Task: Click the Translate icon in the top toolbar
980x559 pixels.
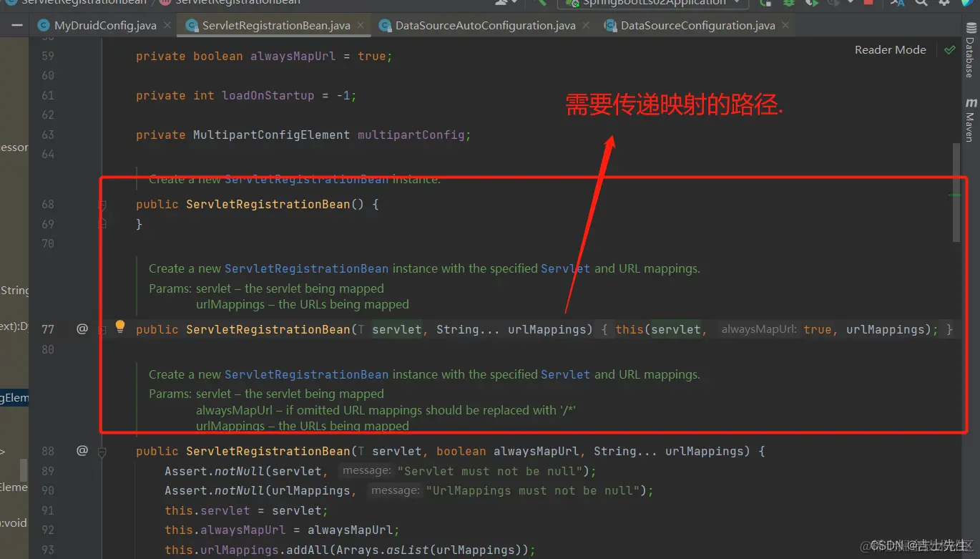Action: (x=898, y=2)
